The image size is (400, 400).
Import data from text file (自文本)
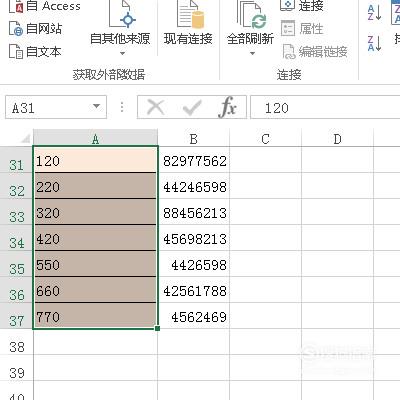pos(35,52)
